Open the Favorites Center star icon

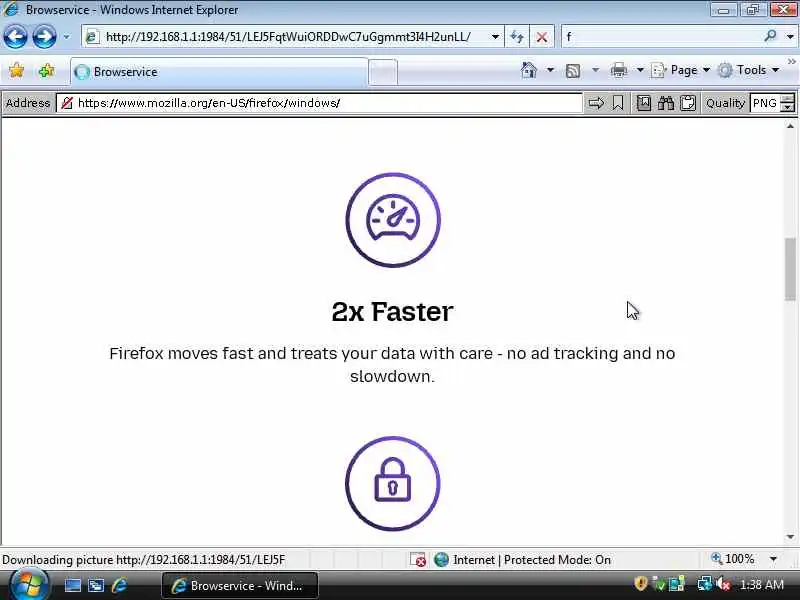[16, 70]
